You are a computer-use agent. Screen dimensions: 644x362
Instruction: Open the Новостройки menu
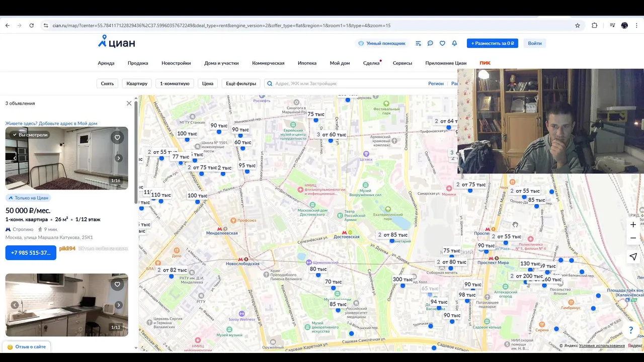(x=176, y=63)
